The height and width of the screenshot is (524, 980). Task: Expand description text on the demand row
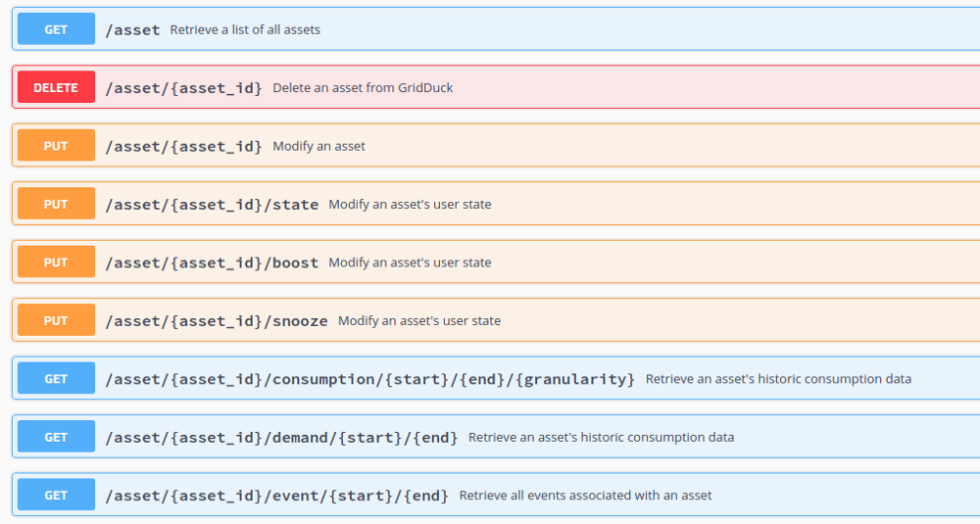click(x=602, y=437)
